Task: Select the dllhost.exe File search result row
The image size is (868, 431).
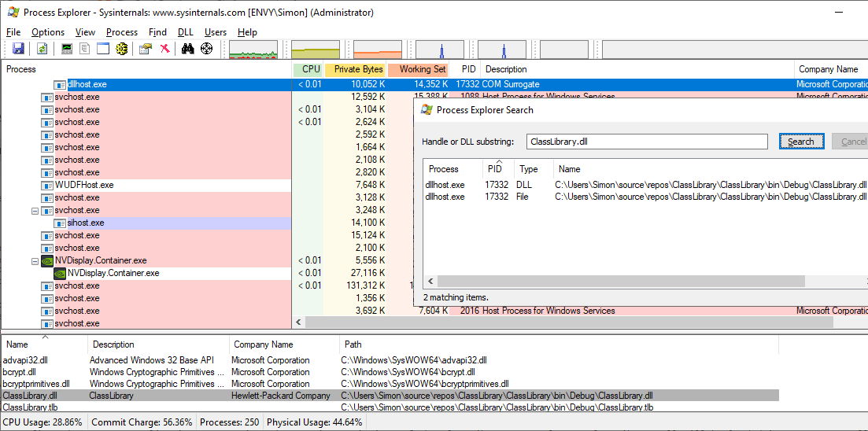Action: (645, 197)
